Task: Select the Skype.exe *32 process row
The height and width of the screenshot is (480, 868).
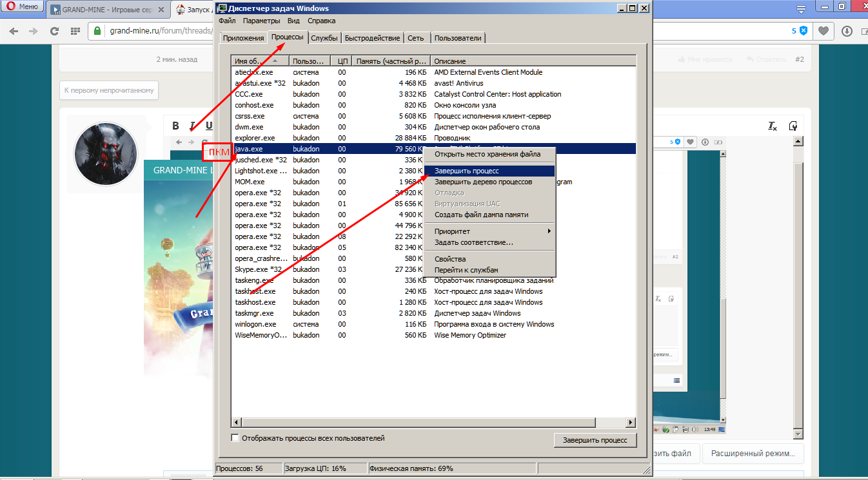Action: click(x=433, y=269)
